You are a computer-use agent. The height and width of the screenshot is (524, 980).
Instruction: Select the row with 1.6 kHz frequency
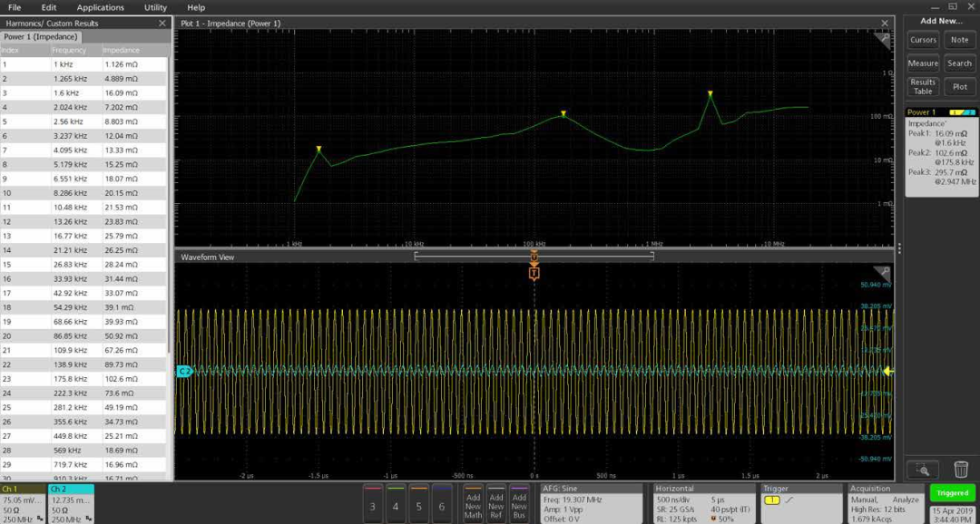[83, 92]
